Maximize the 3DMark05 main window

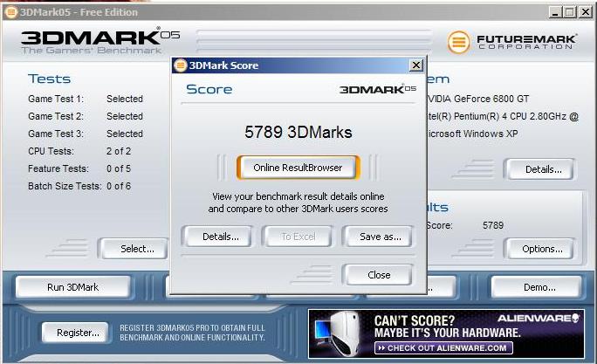click(570, 12)
